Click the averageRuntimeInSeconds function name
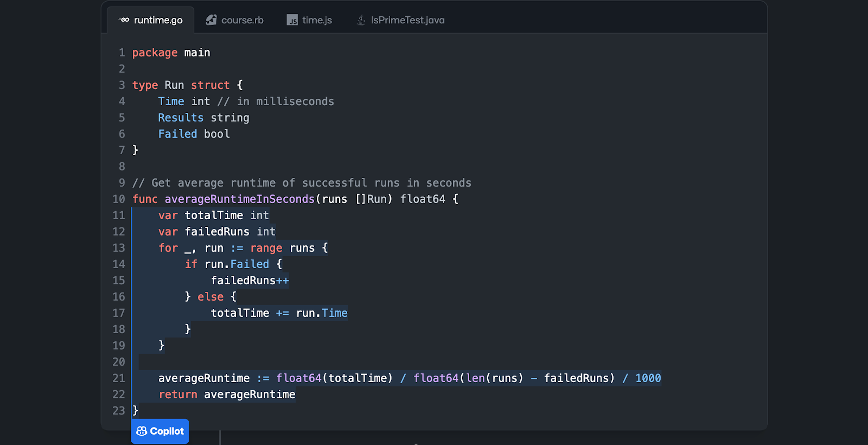The image size is (868, 445). pyautogui.click(x=240, y=199)
